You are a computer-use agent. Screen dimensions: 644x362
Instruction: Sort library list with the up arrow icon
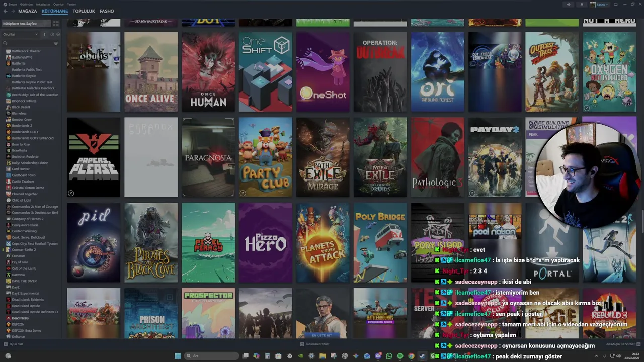point(44,34)
